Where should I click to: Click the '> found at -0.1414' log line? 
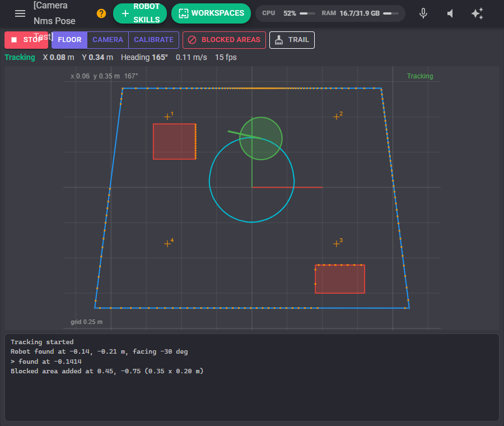(46, 362)
